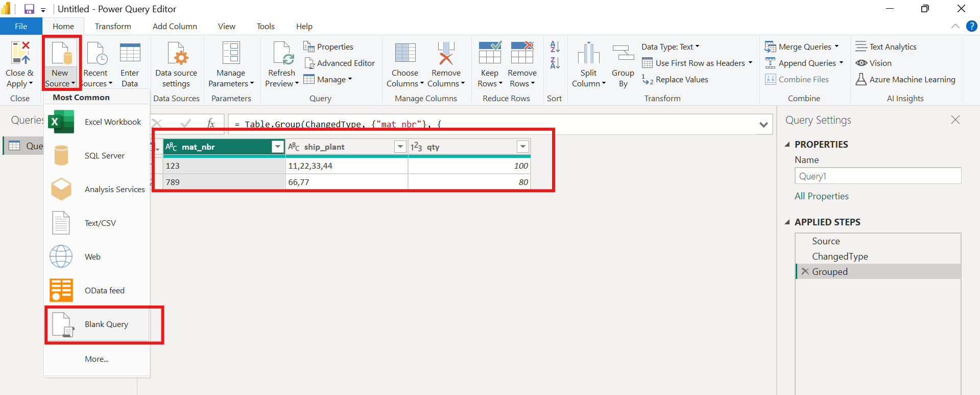Click the qty cell 100
Image resolution: width=980 pixels, height=395 pixels.
(469, 166)
